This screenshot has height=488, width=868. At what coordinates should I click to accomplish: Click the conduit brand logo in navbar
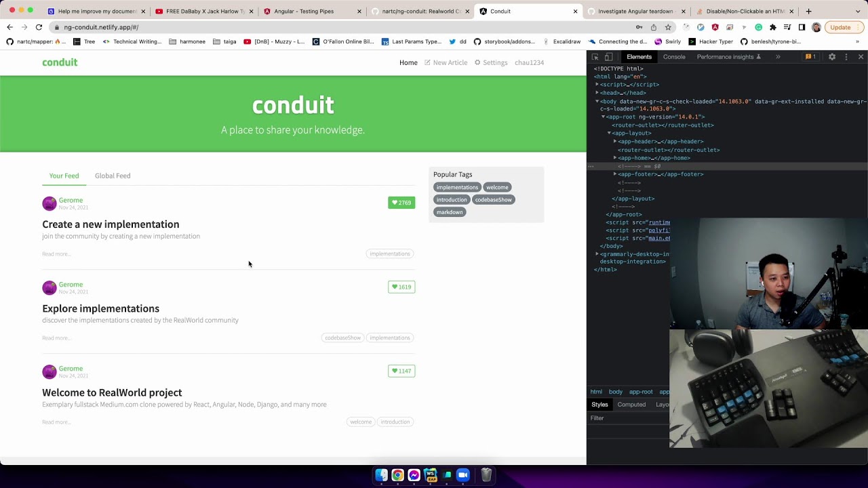coord(60,62)
